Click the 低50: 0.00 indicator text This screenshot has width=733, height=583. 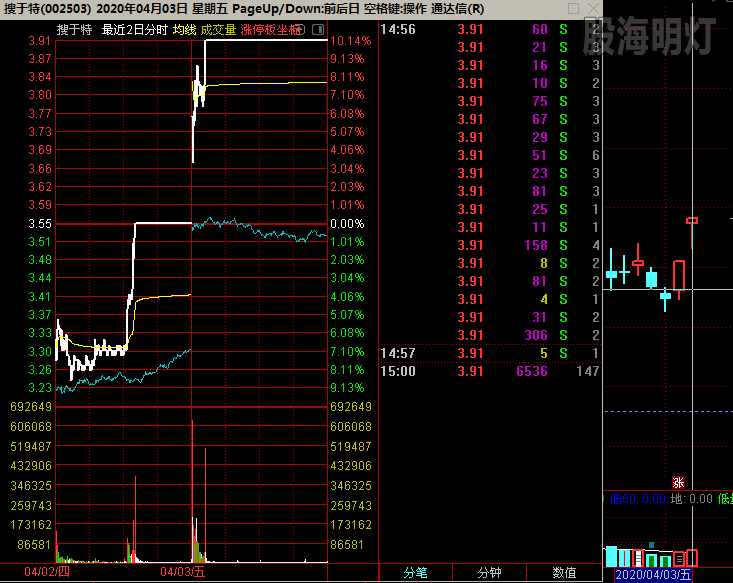point(638,499)
